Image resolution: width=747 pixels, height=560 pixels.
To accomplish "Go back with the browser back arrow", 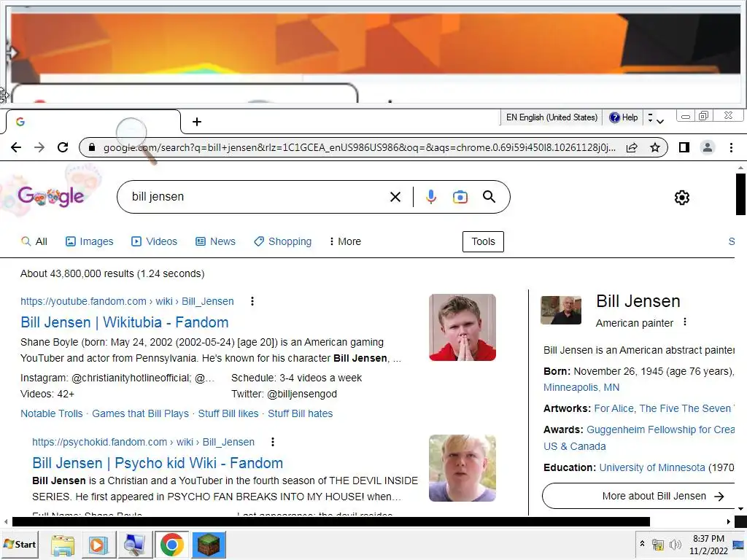I will 16,147.
